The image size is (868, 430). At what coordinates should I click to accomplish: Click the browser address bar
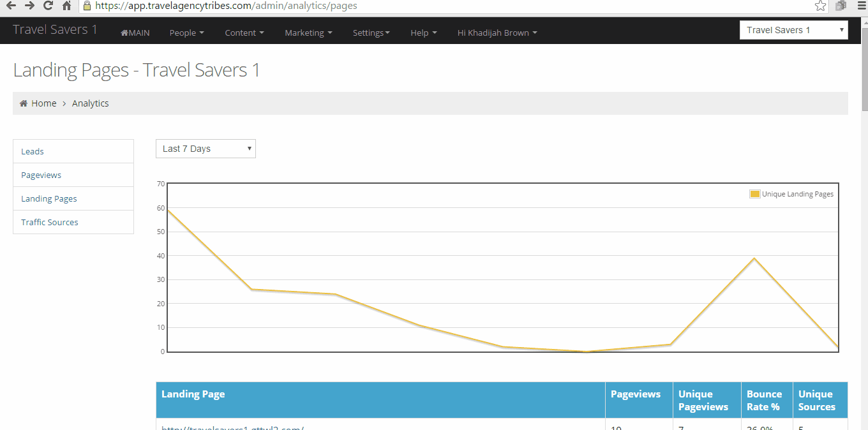447,6
